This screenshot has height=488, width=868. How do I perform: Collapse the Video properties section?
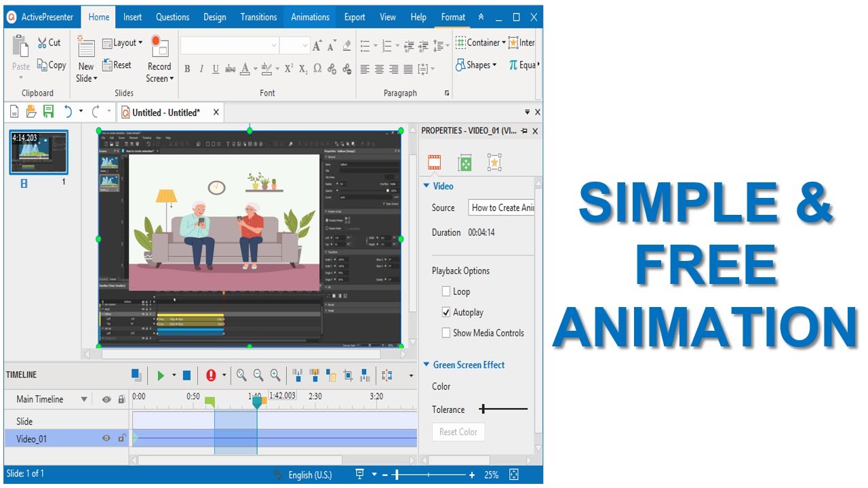[x=427, y=186]
